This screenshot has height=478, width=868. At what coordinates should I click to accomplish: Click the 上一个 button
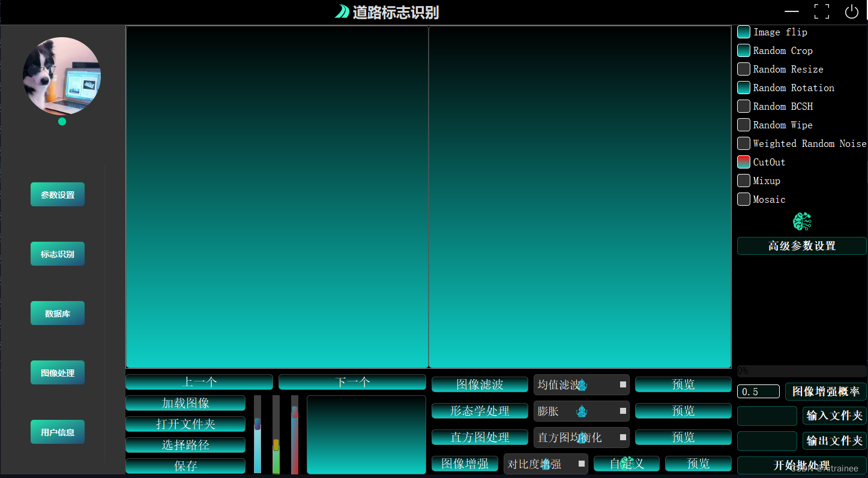click(x=199, y=382)
